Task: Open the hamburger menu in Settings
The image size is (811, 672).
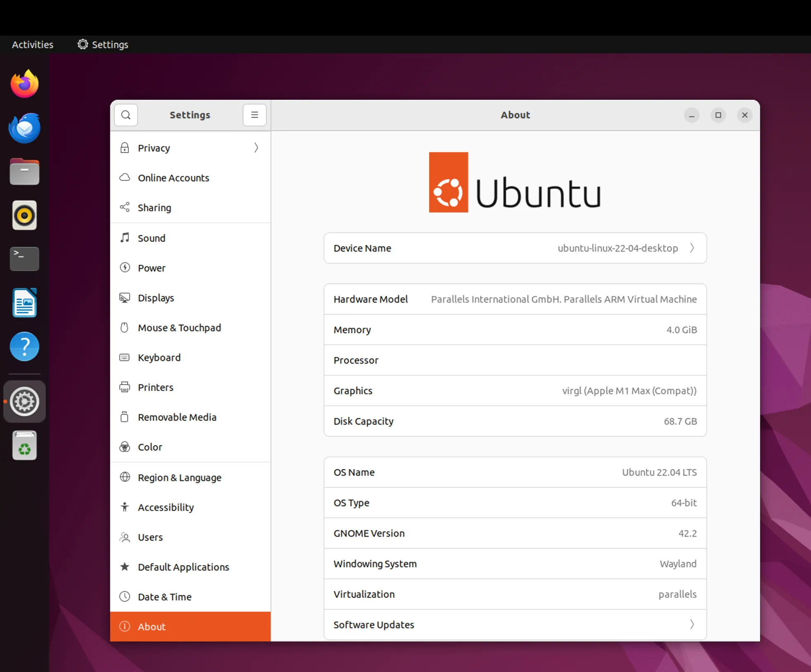Action: [x=254, y=115]
